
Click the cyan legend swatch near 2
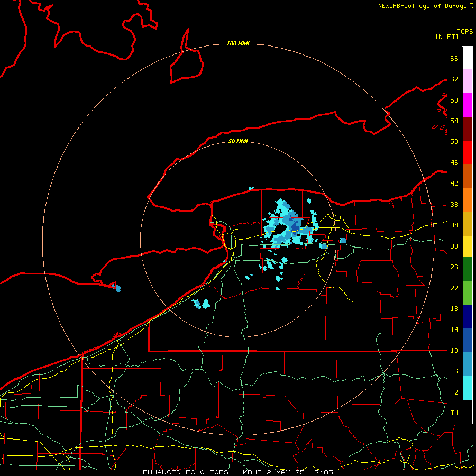[467, 388]
